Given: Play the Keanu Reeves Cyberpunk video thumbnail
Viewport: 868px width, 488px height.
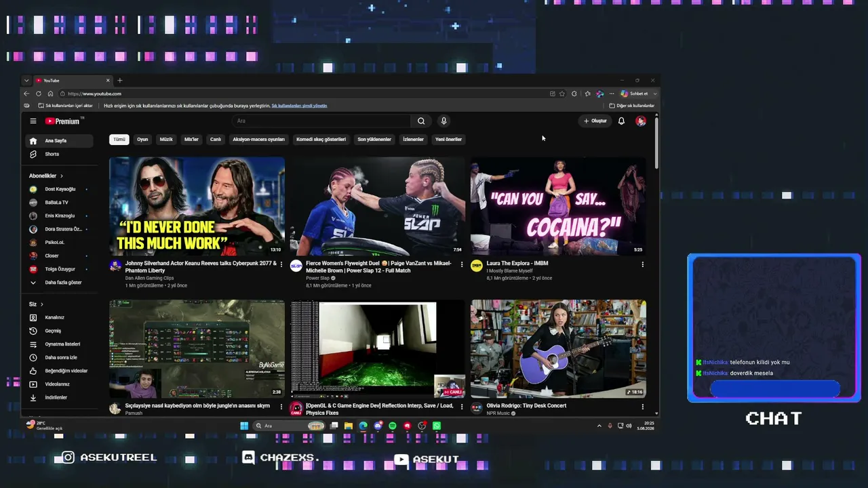Looking at the screenshot, I should [197, 206].
